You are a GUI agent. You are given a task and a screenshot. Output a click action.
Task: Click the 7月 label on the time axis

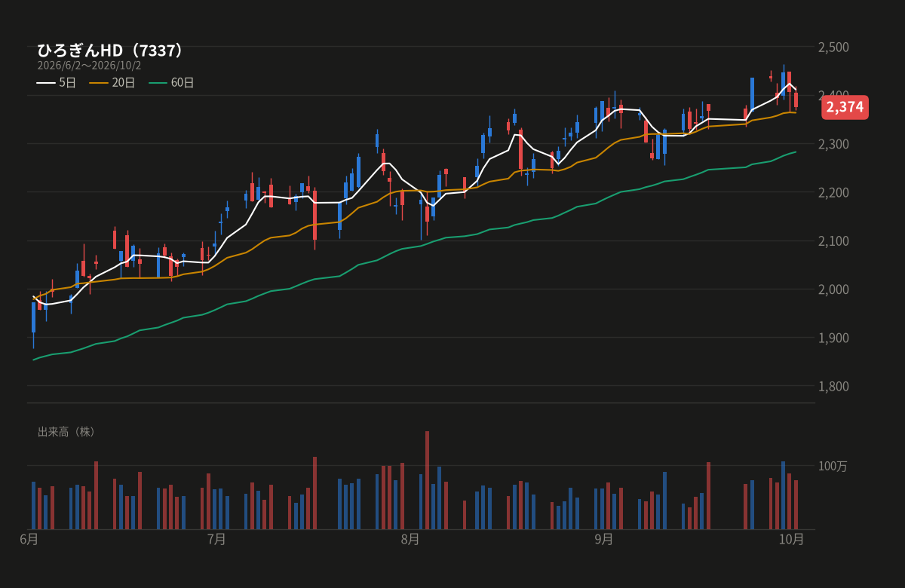216,539
